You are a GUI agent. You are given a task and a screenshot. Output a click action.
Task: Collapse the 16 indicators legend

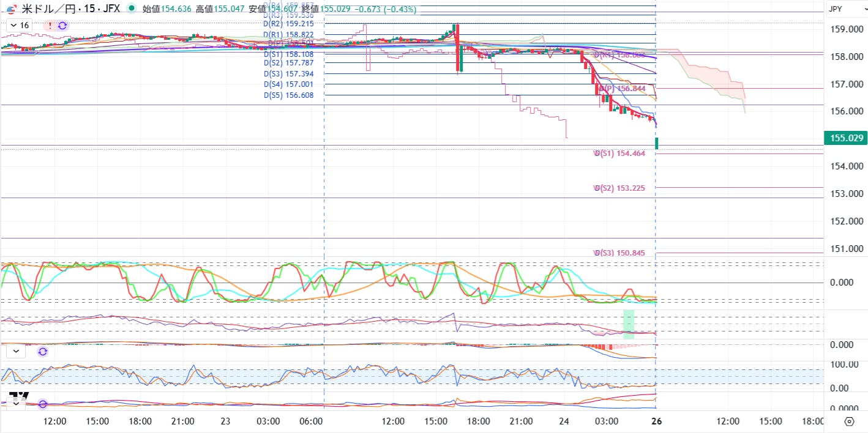[13, 26]
